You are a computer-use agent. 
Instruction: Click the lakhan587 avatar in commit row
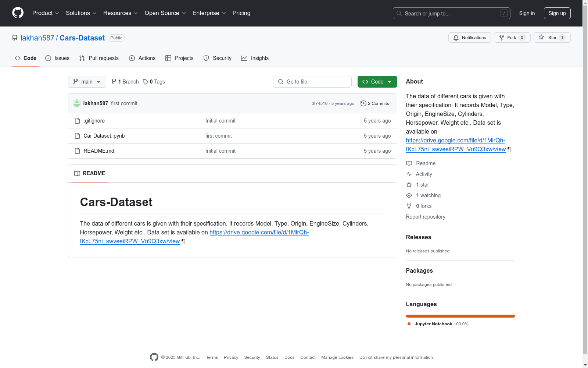(x=77, y=103)
